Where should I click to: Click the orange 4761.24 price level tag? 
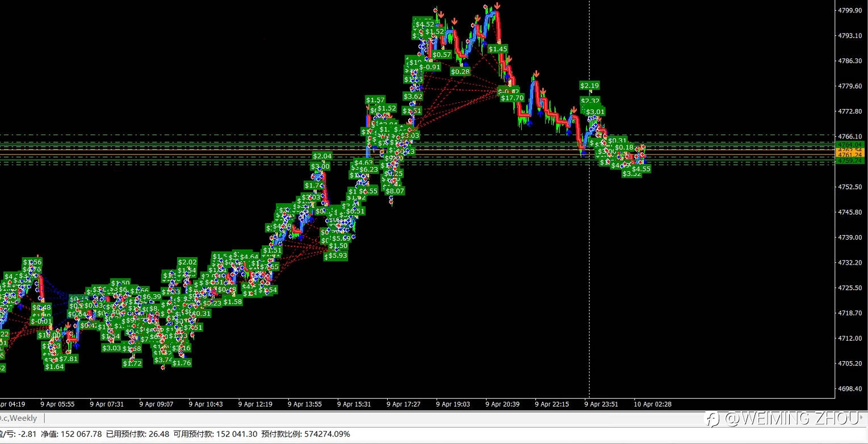click(850, 154)
